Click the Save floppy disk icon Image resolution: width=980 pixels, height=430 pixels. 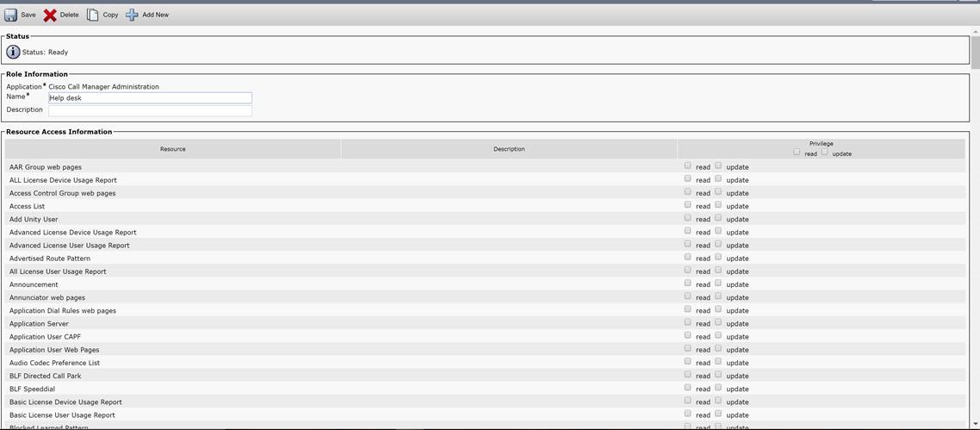pos(11,15)
